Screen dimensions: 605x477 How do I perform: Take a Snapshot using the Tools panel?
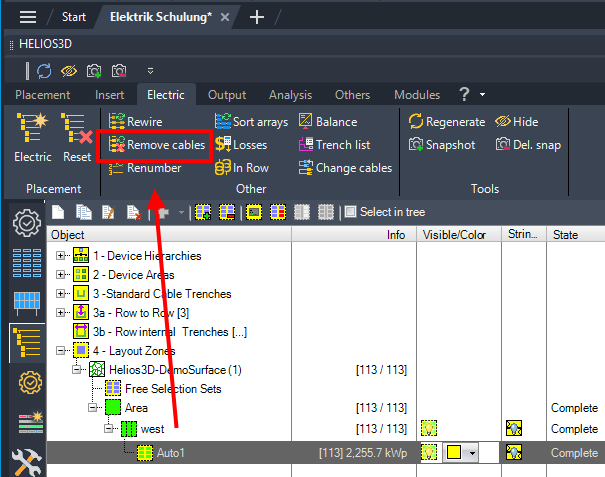point(442,145)
